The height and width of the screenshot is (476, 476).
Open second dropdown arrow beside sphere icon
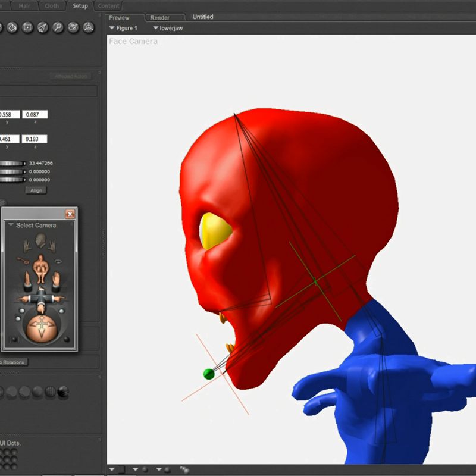click(x=159, y=469)
